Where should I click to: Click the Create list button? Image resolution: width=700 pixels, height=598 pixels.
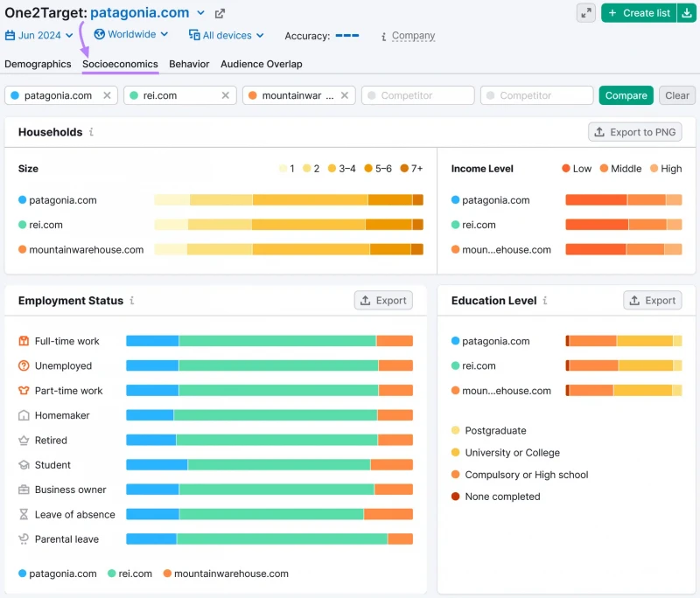(639, 13)
